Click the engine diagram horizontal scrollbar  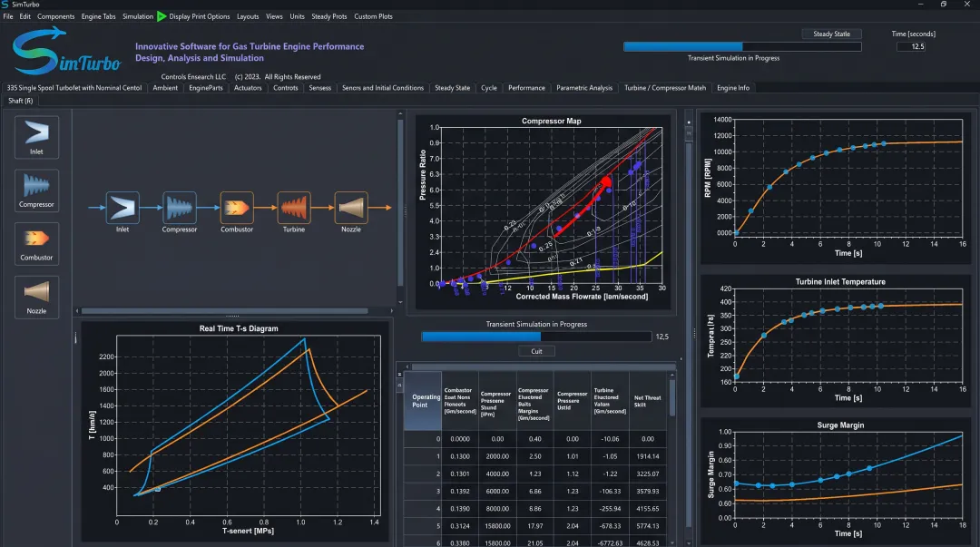point(224,311)
